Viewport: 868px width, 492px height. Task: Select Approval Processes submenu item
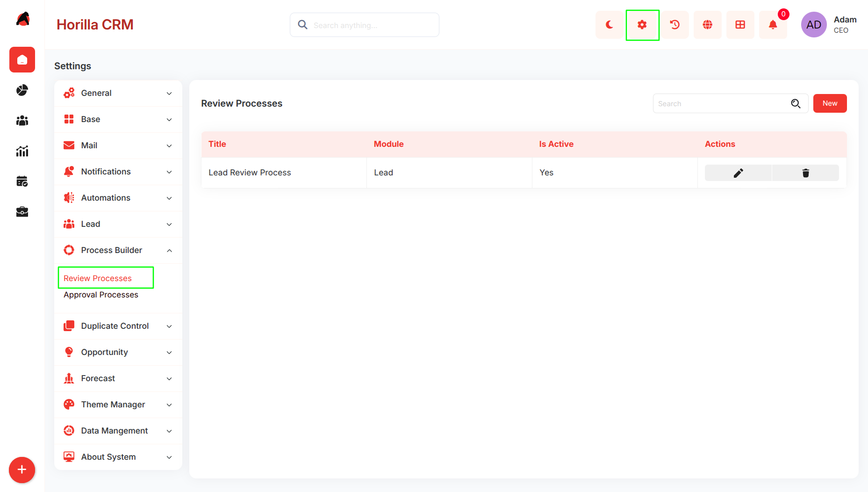point(101,295)
